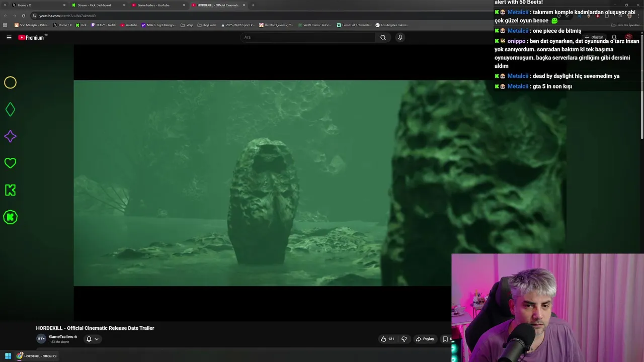Click the purple four-point star icon
The image size is (644, 362).
[x=10, y=136]
